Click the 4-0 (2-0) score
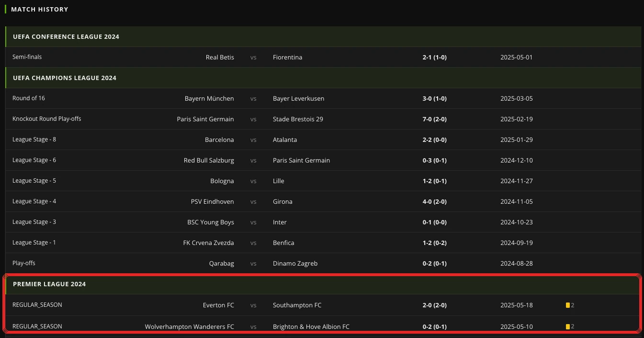This screenshot has height=338, width=644. 435,201
